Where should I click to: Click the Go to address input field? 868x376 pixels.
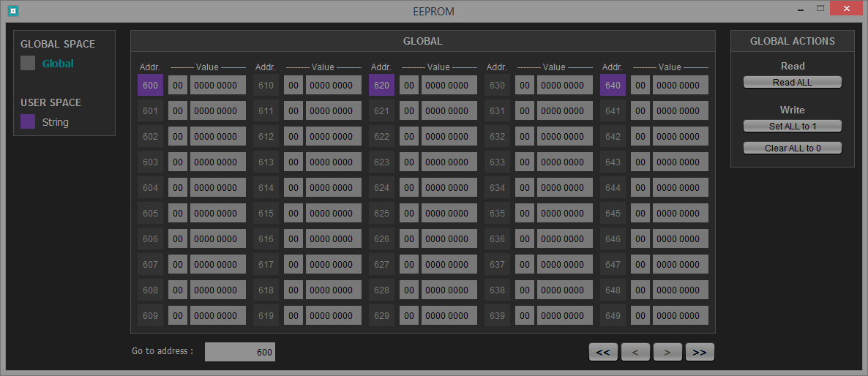[x=240, y=352]
